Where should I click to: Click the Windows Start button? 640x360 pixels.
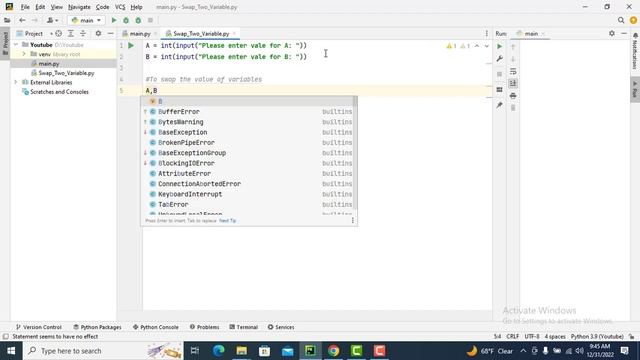(x=11, y=351)
